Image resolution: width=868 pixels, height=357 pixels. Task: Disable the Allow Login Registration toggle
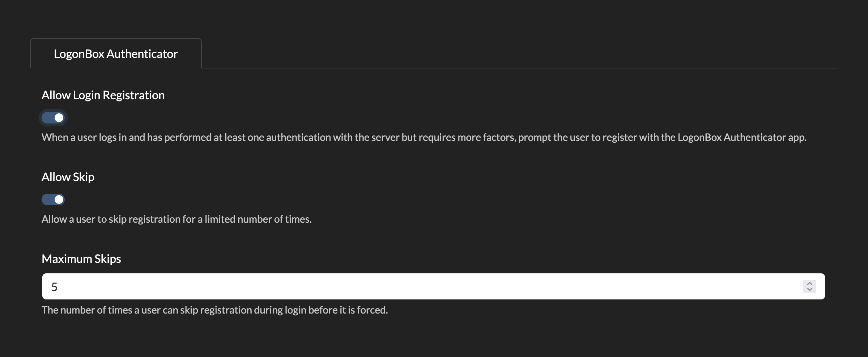[53, 118]
